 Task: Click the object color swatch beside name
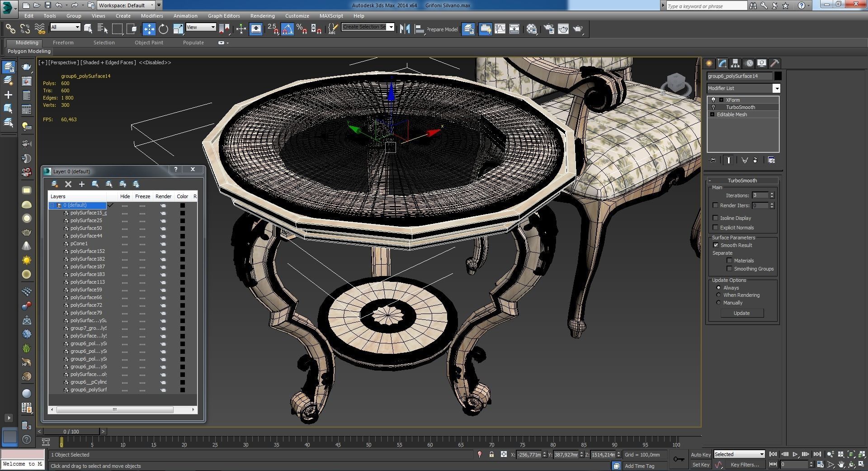point(778,76)
